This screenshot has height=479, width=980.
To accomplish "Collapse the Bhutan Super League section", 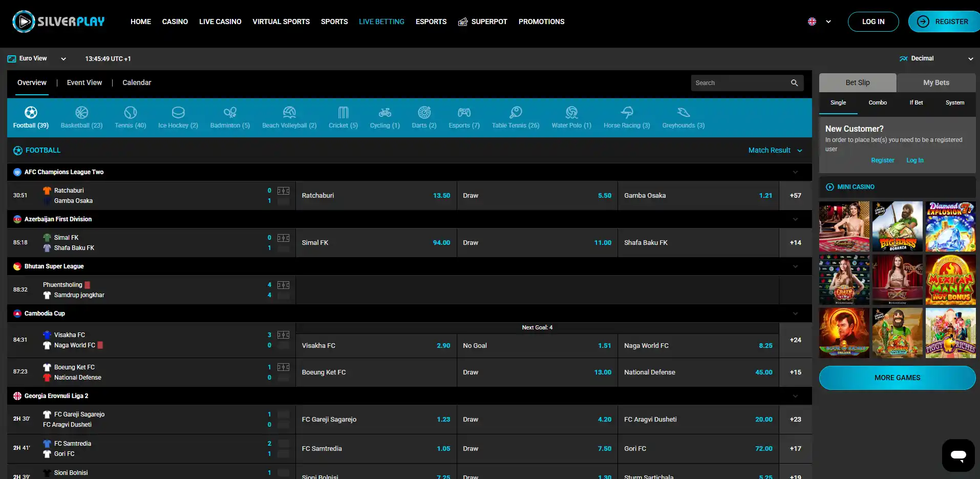I will (795, 266).
